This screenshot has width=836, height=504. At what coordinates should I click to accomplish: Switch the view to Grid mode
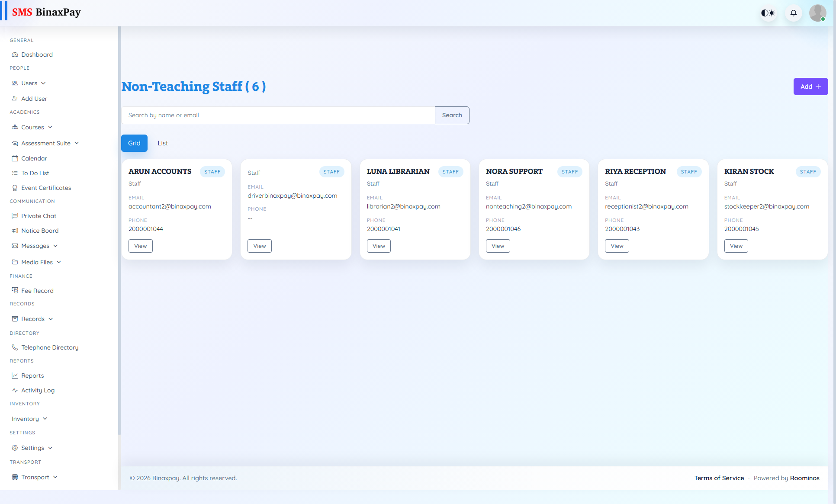pos(134,143)
